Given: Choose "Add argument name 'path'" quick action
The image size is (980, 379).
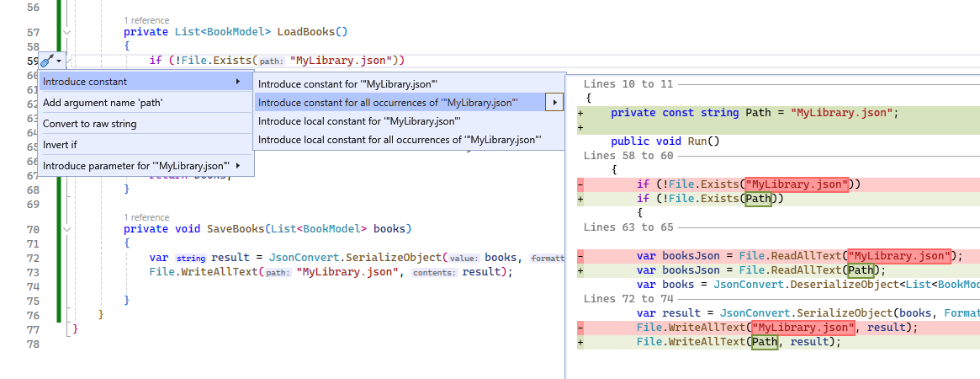Looking at the screenshot, I should (x=103, y=103).
